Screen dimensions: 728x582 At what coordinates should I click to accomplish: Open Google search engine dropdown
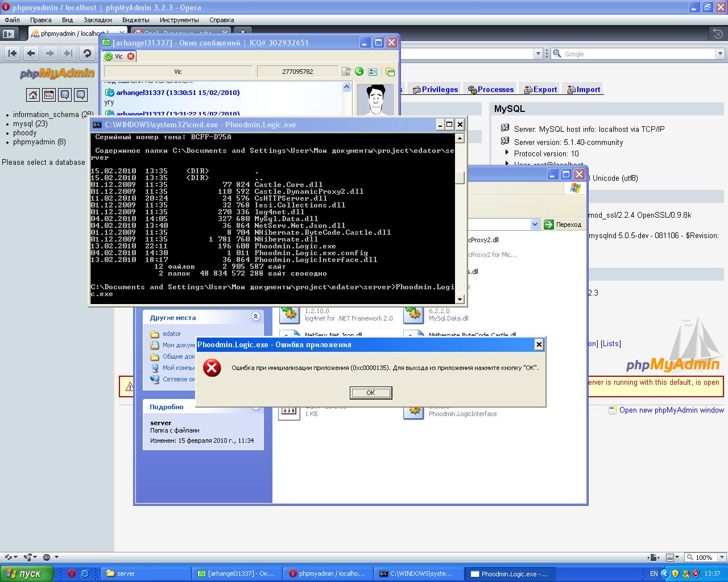click(719, 53)
